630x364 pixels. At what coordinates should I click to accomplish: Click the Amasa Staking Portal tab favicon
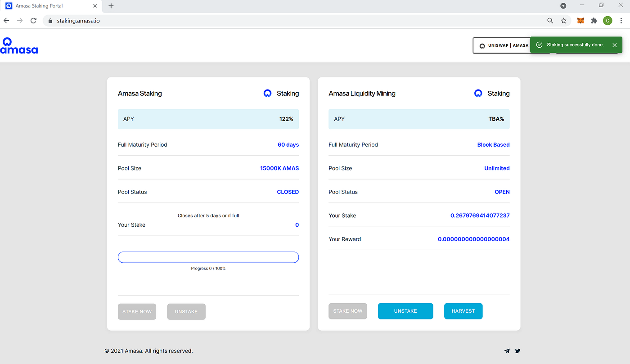[x=9, y=6]
